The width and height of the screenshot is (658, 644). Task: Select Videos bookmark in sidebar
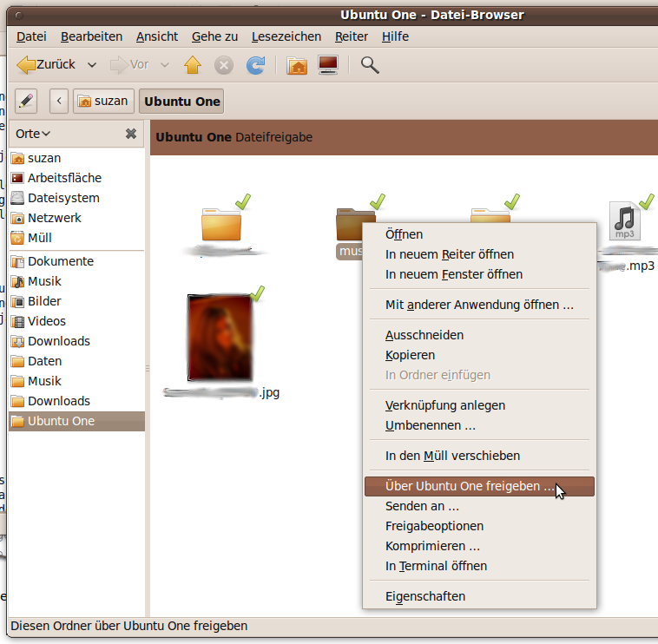76,321
